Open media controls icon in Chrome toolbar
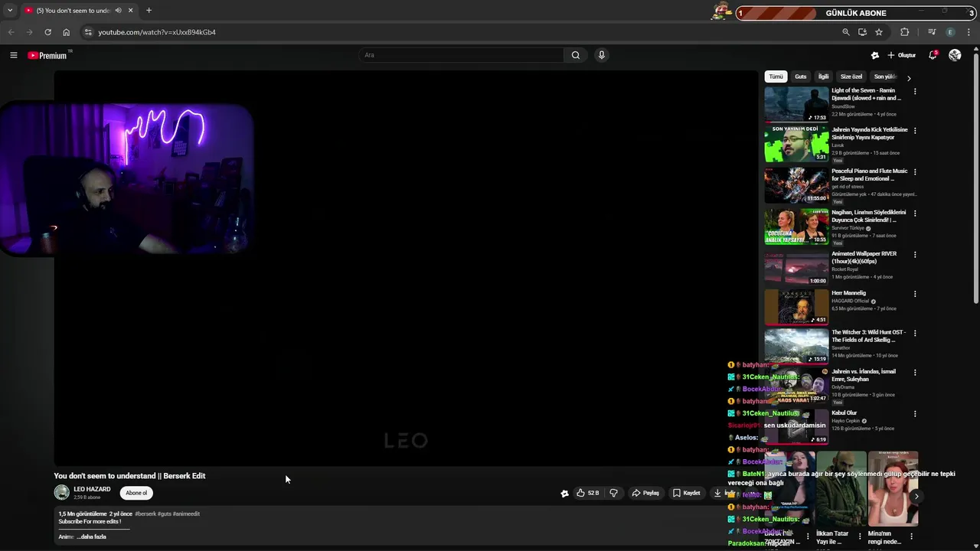This screenshot has width=980, height=551. (x=932, y=32)
